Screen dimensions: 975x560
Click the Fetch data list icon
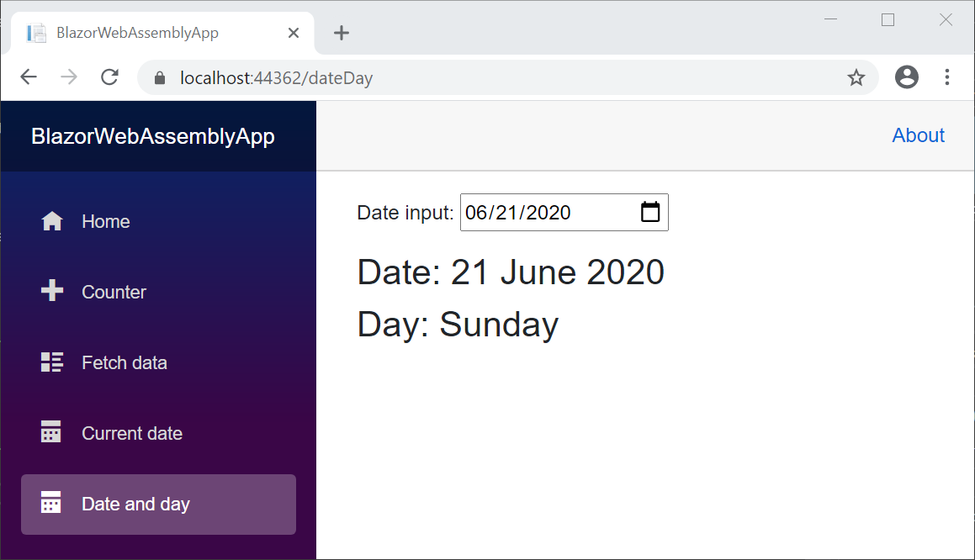click(x=51, y=362)
